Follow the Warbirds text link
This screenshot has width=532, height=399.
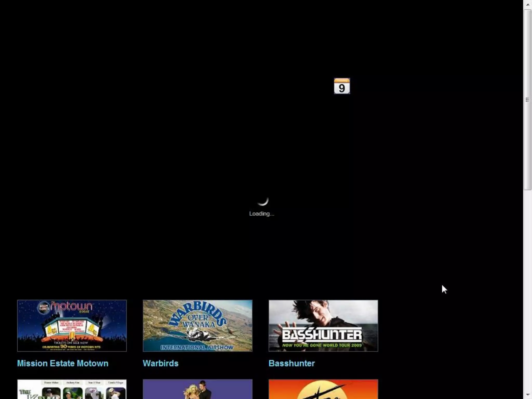coord(161,363)
